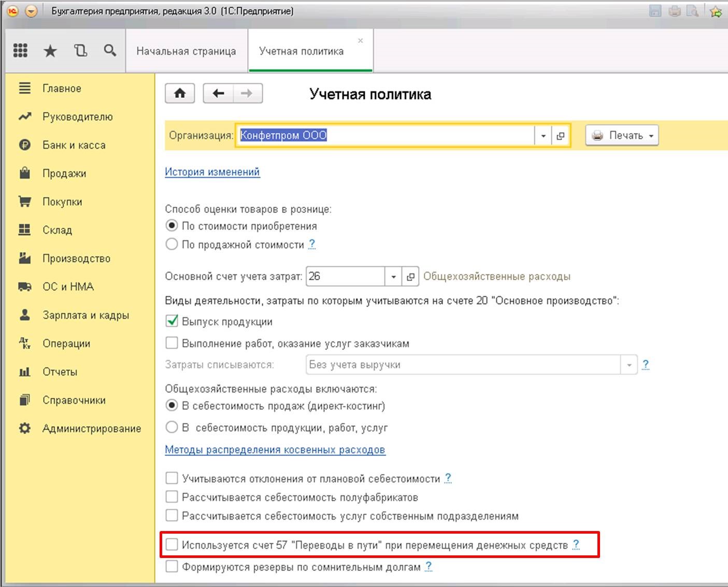Select 'По продажной стоимости' radio button
This screenshot has height=587, width=728.
coord(172,244)
